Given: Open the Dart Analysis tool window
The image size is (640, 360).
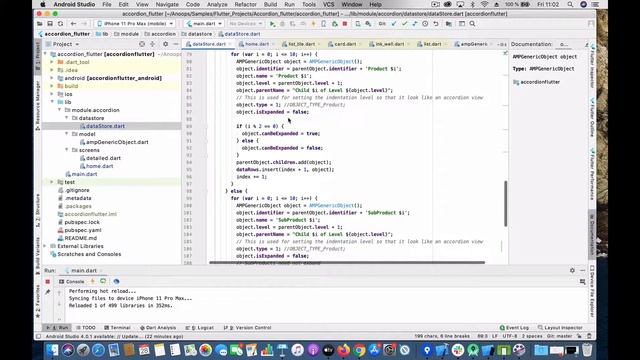Looking at the screenshot, I should [x=158, y=328].
